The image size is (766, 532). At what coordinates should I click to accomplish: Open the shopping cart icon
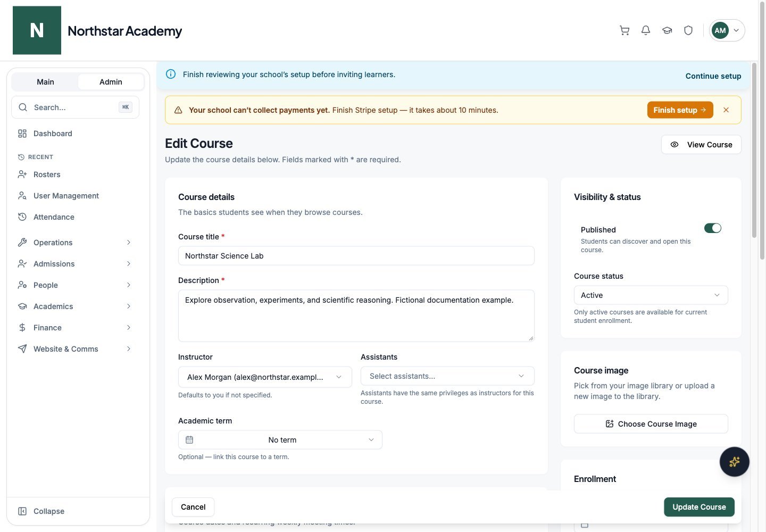click(x=625, y=30)
